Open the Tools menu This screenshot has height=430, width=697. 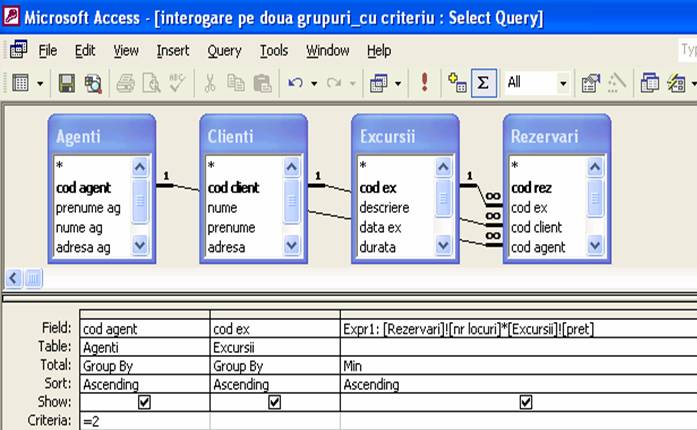point(273,50)
